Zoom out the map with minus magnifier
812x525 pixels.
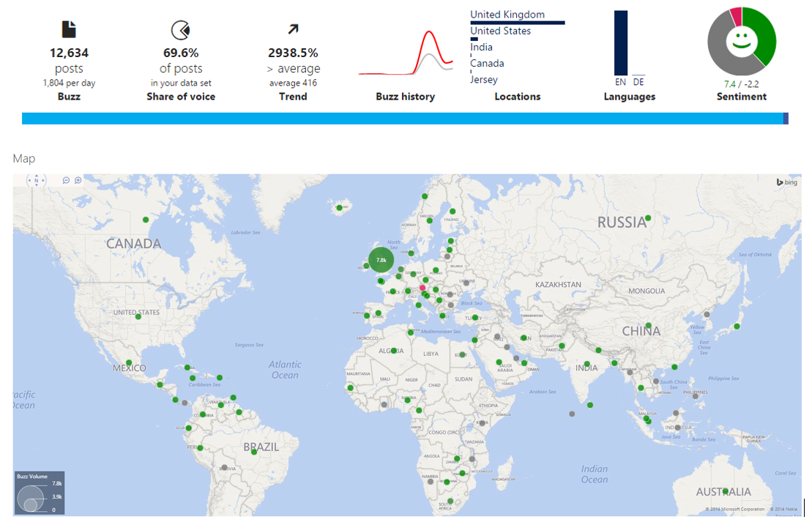tap(66, 180)
